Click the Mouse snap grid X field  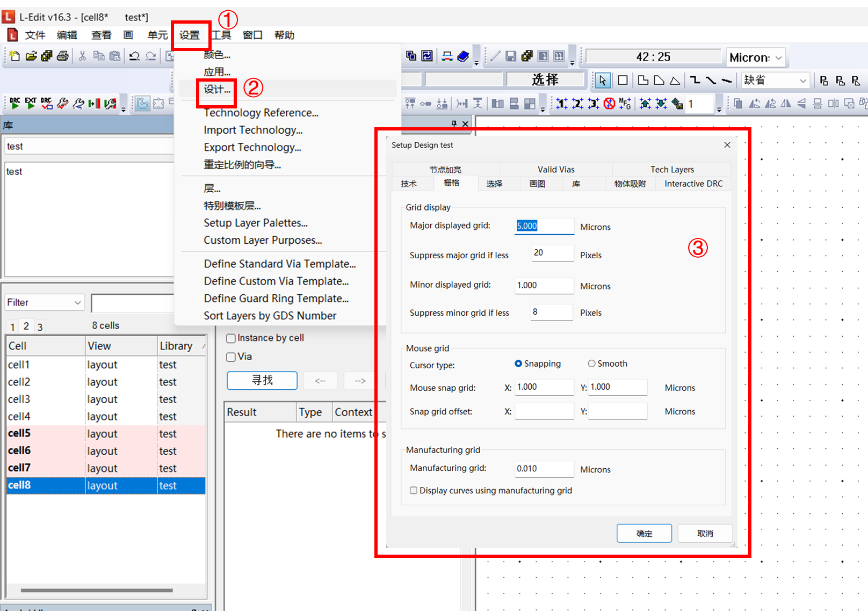(x=544, y=387)
